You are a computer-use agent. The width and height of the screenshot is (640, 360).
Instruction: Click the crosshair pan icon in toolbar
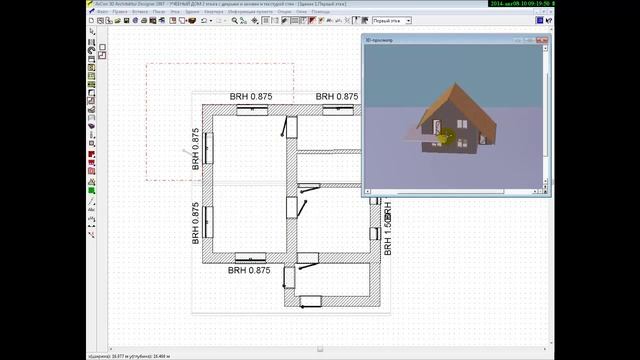(x=255, y=20)
